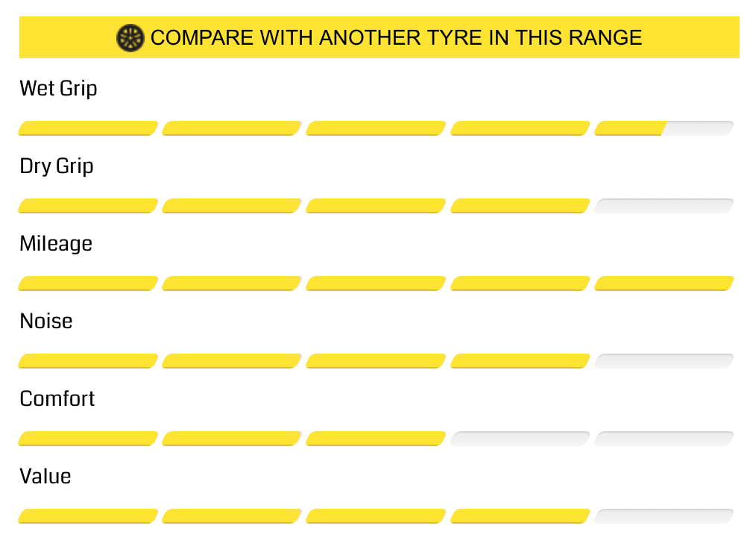Click the fifth filled Mileage segment
This screenshot has width=756, height=558.
click(664, 283)
